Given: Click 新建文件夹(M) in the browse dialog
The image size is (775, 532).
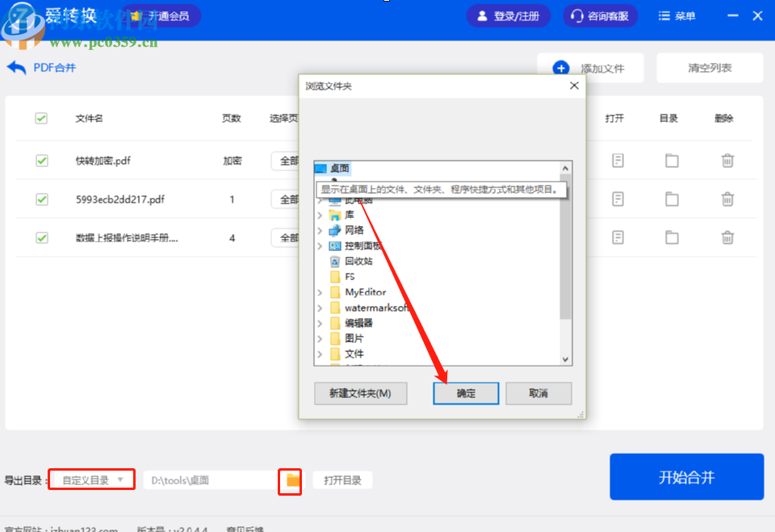Looking at the screenshot, I should click(x=360, y=393).
